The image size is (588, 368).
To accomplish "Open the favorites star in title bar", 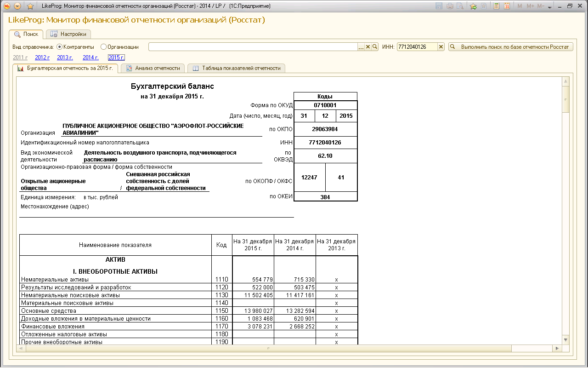I will [30, 6].
